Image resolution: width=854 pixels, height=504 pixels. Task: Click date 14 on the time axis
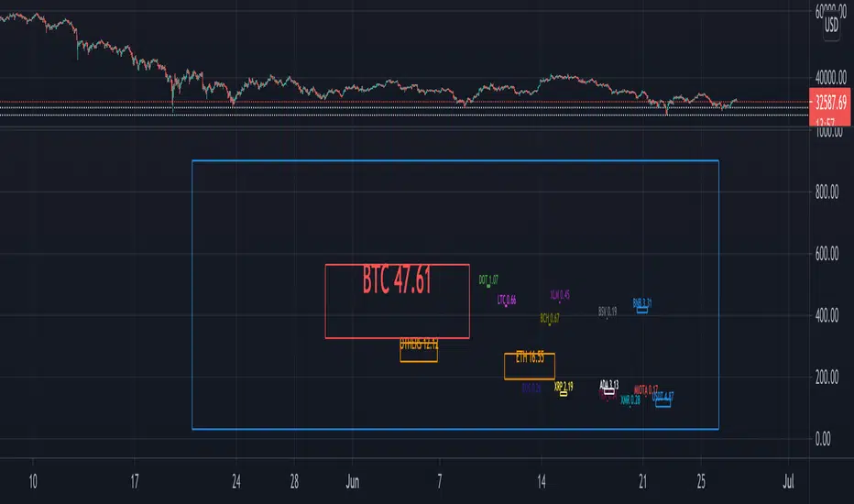click(542, 482)
